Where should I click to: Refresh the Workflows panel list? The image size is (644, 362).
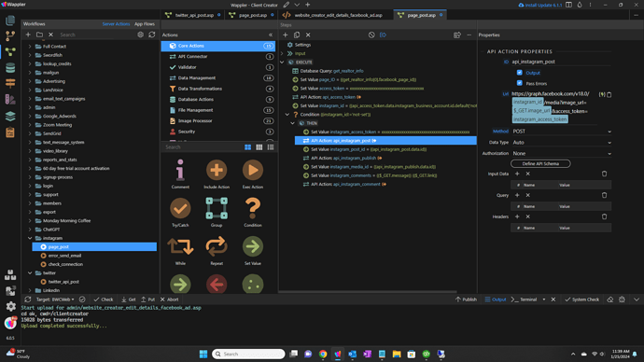pos(152,35)
